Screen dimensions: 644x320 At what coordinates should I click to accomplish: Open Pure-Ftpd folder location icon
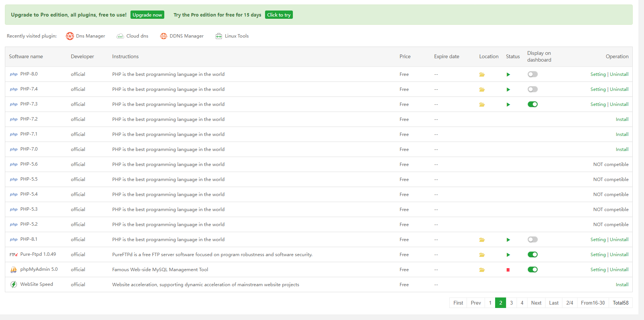pyautogui.click(x=482, y=255)
